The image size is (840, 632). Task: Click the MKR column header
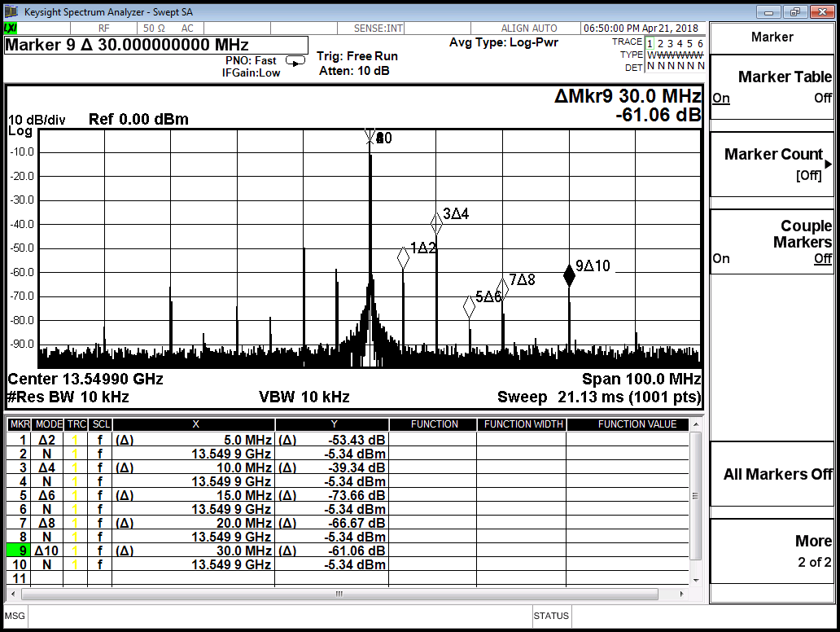[20, 424]
